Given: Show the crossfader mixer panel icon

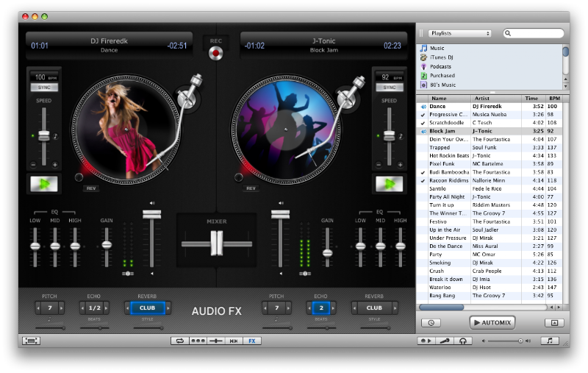Looking at the screenshot, I should point(215,341).
